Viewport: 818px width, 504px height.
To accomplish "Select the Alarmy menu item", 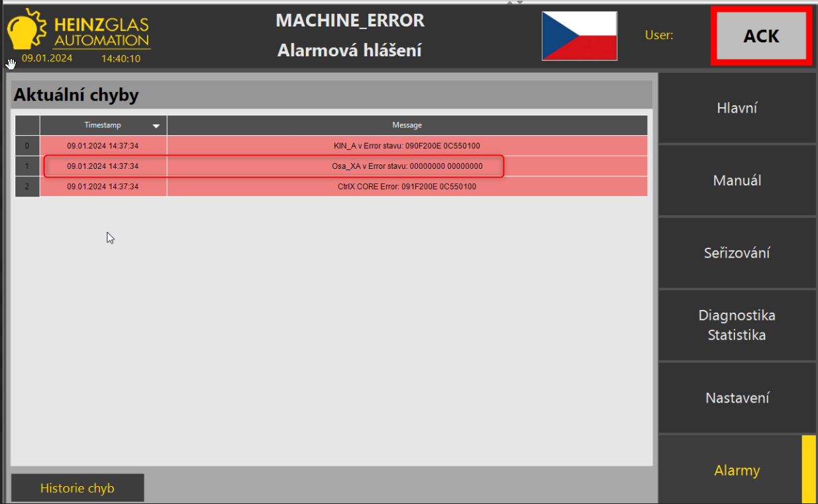I will [737, 470].
